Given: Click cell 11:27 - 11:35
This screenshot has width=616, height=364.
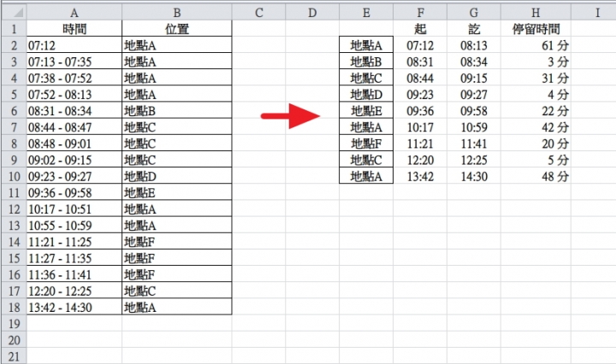Looking at the screenshot, I should point(74,258).
